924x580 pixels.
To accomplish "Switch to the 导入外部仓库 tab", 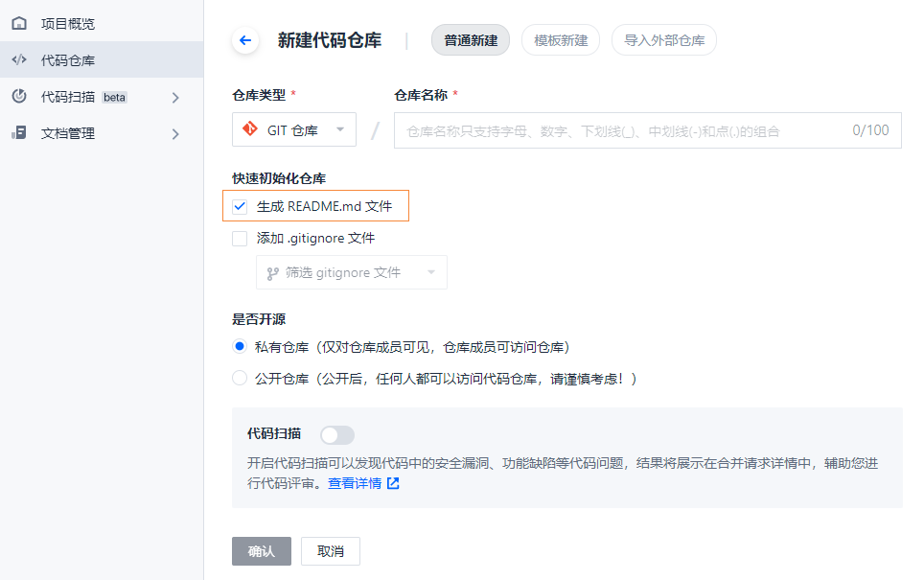I will click(664, 40).
